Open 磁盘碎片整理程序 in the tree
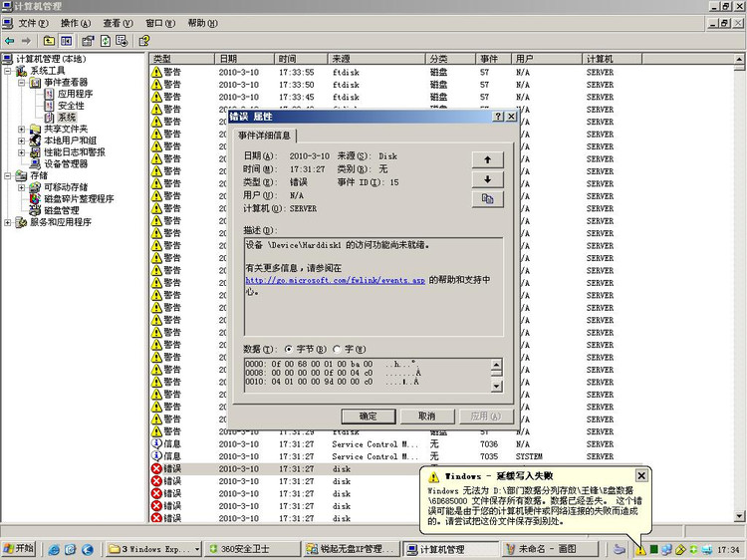Image resolution: width=747 pixels, height=560 pixels. click(x=79, y=198)
